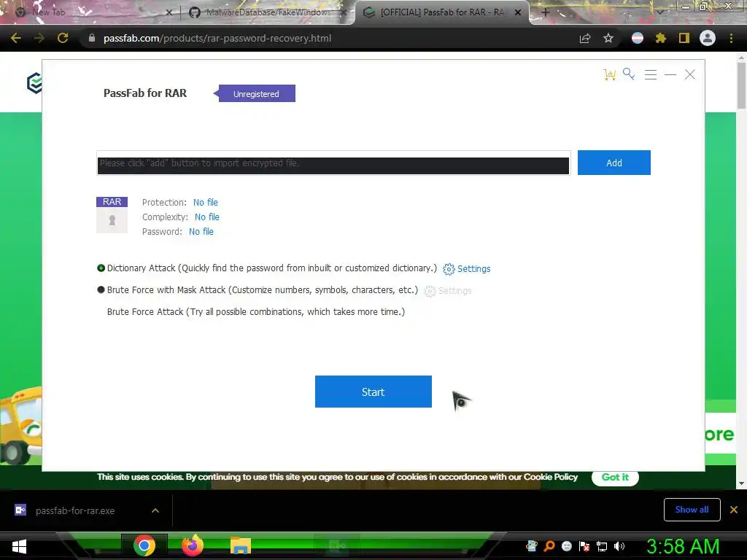Go back in Chrome browser
This screenshot has width=747, height=560.
click(x=16, y=38)
